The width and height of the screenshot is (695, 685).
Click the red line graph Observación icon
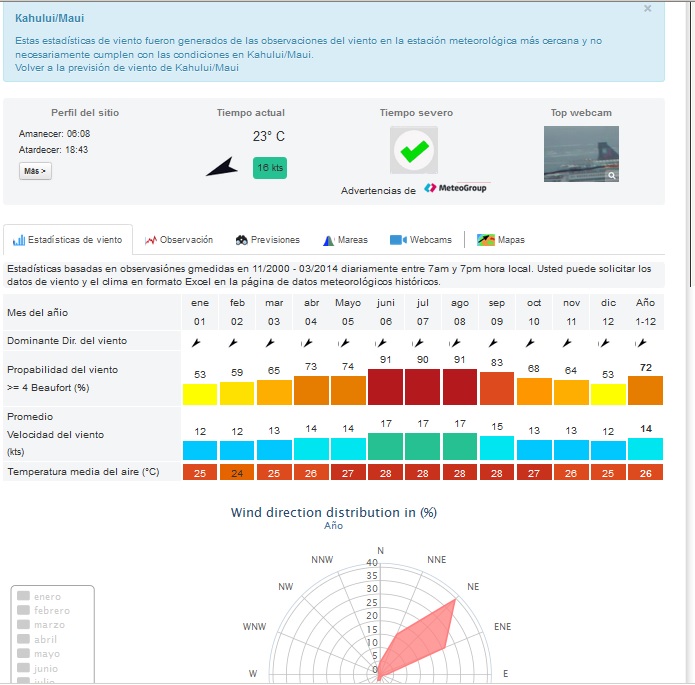click(151, 240)
